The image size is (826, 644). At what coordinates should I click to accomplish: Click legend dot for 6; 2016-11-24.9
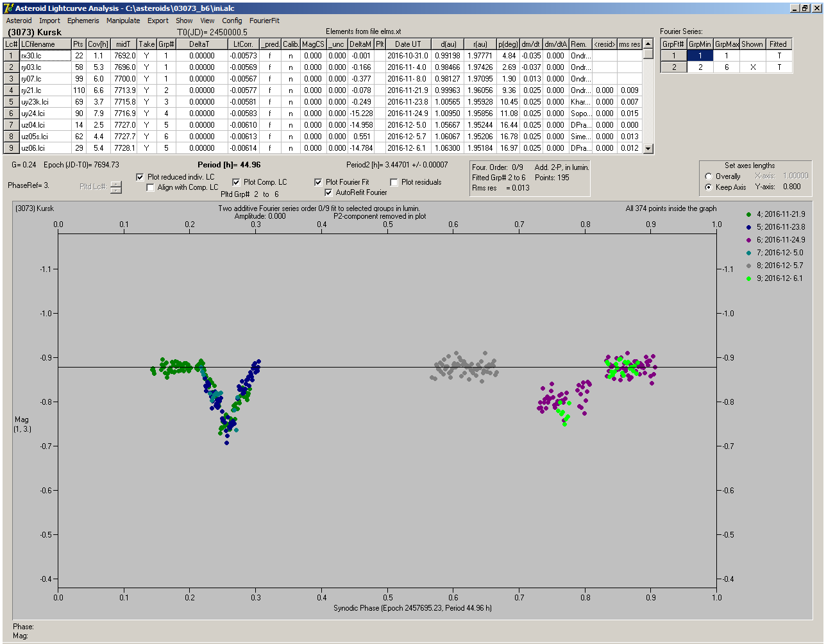[748, 240]
